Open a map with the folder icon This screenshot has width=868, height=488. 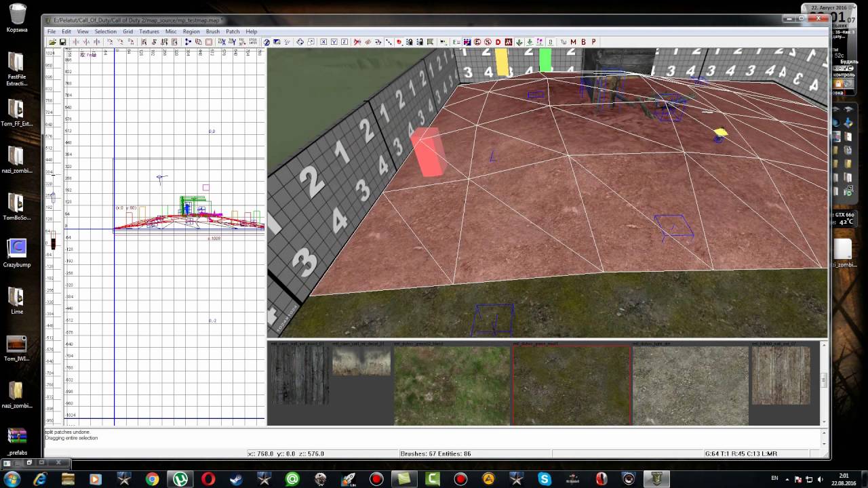click(x=52, y=42)
